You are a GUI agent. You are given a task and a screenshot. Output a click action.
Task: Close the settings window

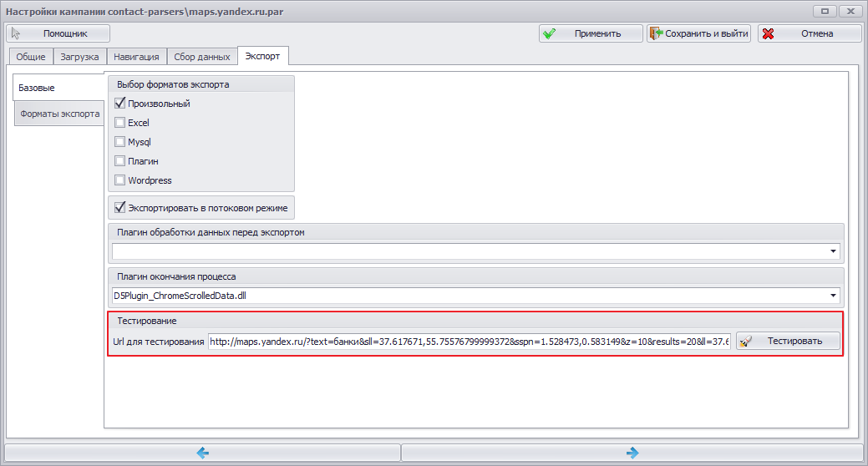pyautogui.click(x=850, y=11)
